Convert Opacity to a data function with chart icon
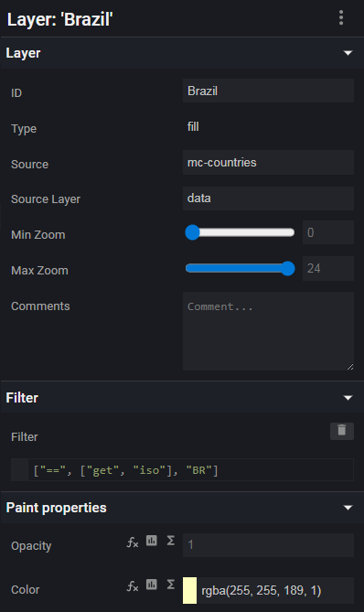 coord(152,541)
